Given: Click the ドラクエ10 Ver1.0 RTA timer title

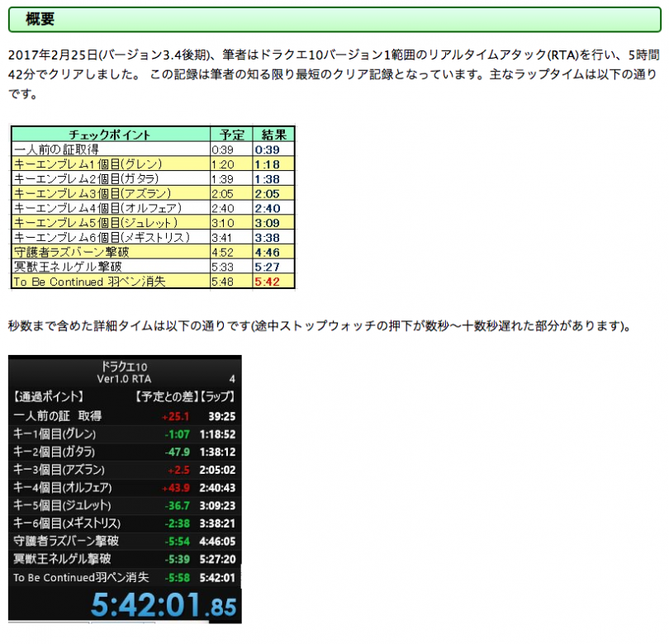Looking at the screenshot, I should click(124, 372).
